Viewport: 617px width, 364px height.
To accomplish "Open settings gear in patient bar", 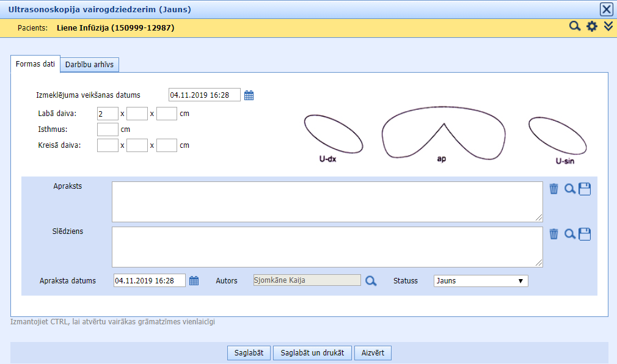I will (591, 26).
